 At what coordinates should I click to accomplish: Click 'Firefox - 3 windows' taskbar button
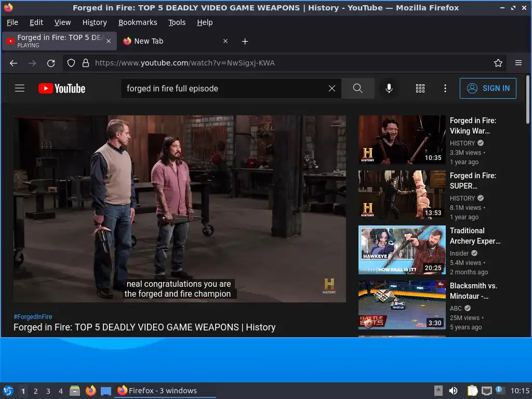(x=166, y=391)
